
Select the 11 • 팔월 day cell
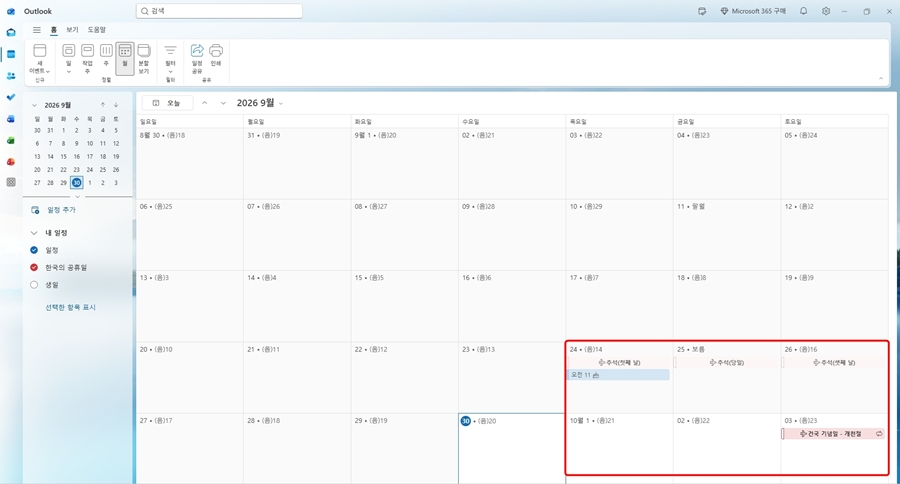[x=727, y=235]
